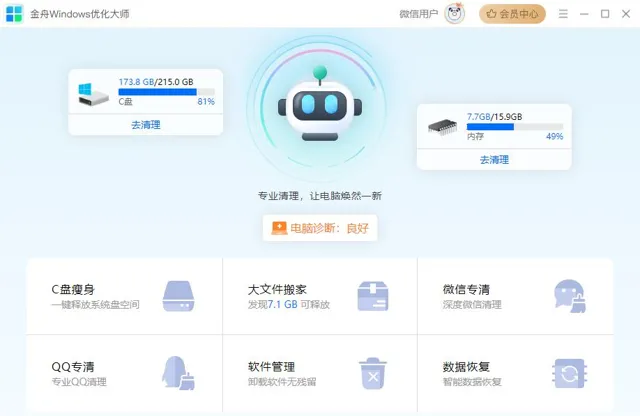Click 去清理 under C盘 card
This screenshot has width=640, height=416.
(x=146, y=125)
